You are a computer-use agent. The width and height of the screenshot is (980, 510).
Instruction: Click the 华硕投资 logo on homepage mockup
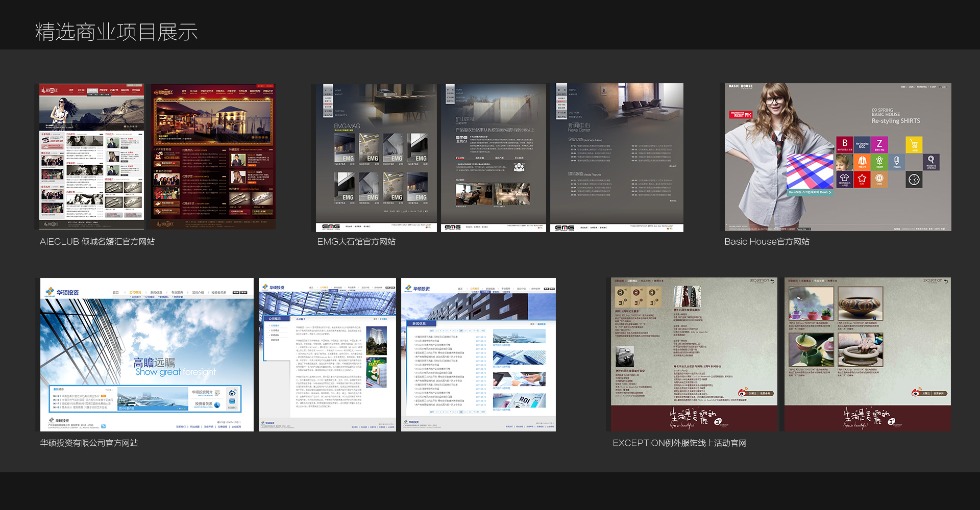[62, 292]
